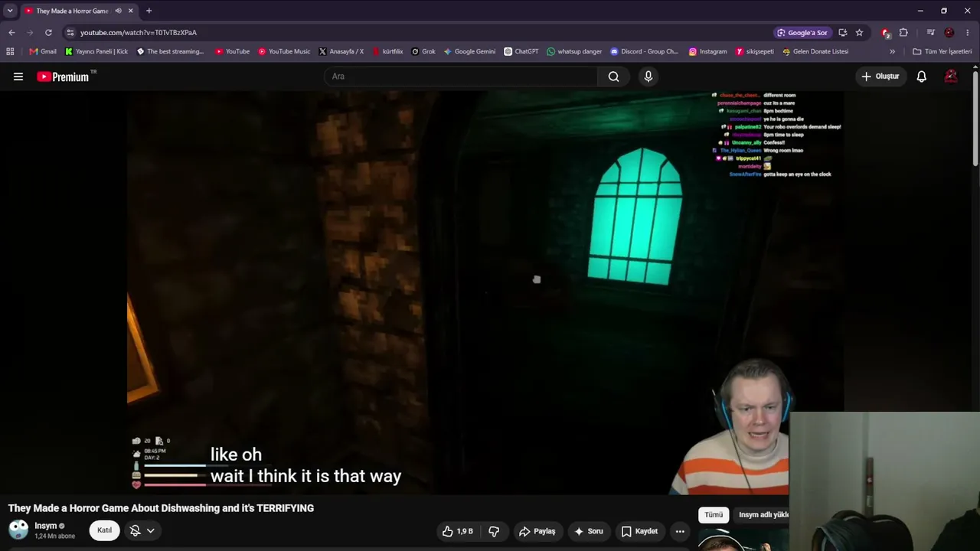Like the video with thumbs up

coord(457,531)
